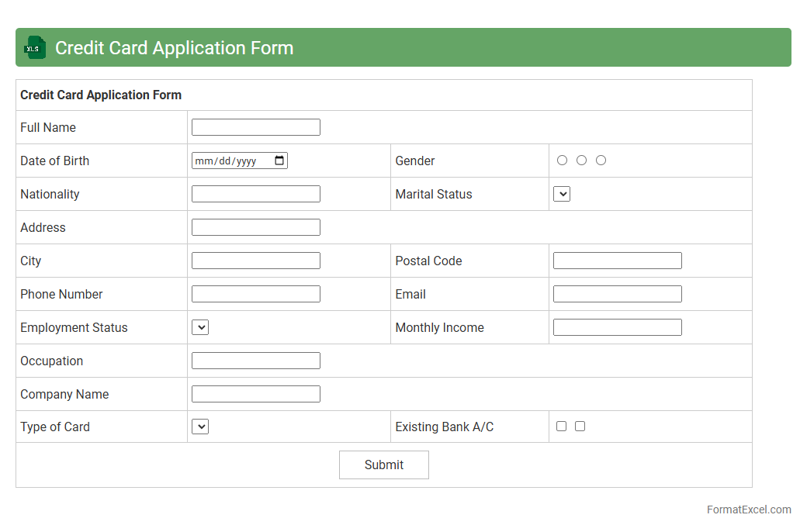Image resolution: width=807 pixels, height=532 pixels.
Task: Focus the Full Name text field
Action: (256, 127)
